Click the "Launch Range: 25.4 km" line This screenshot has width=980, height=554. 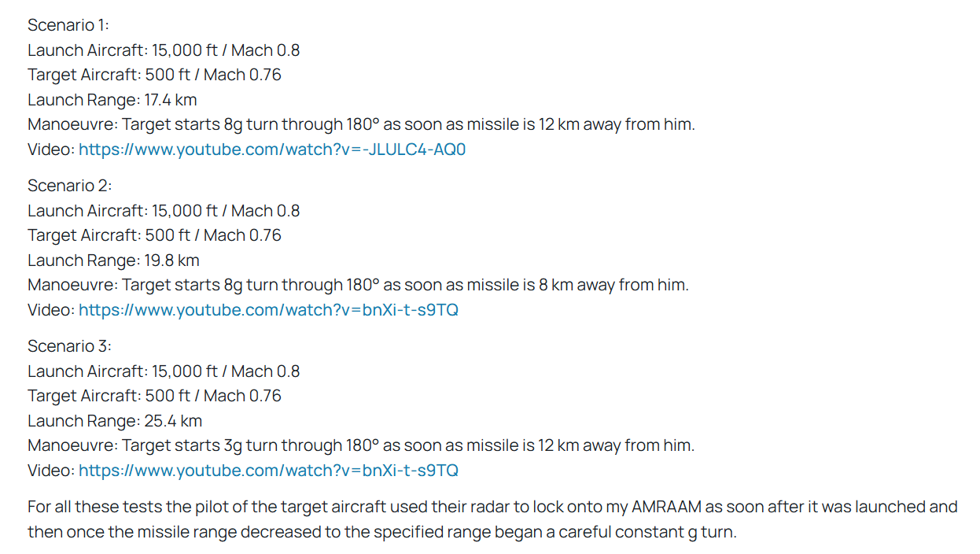[115, 421]
